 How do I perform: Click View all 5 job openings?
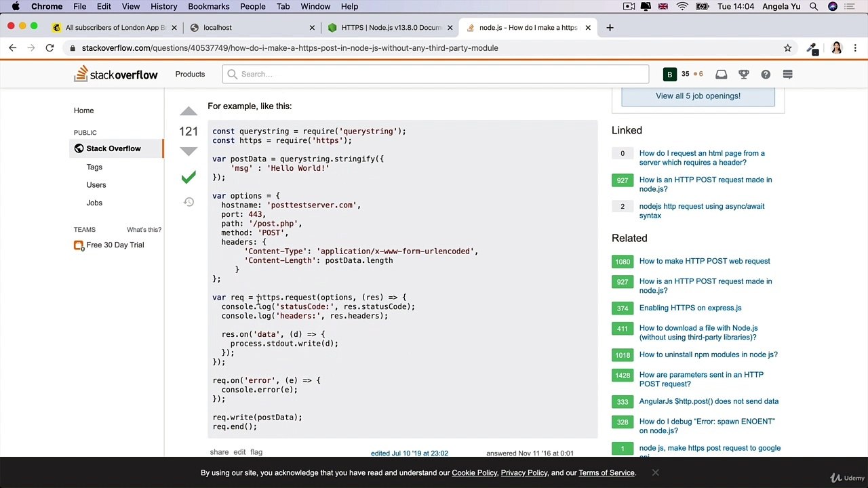pos(698,96)
